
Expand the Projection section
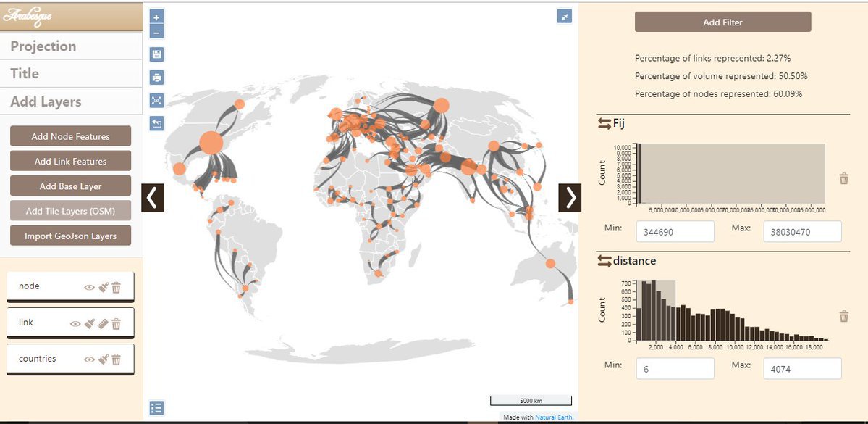[71, 46]
